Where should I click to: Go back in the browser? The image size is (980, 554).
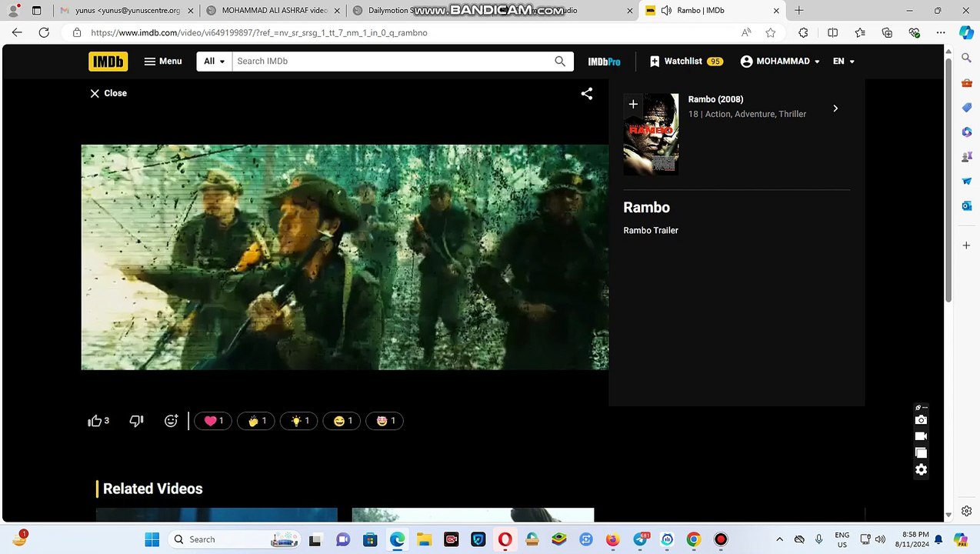17,32
